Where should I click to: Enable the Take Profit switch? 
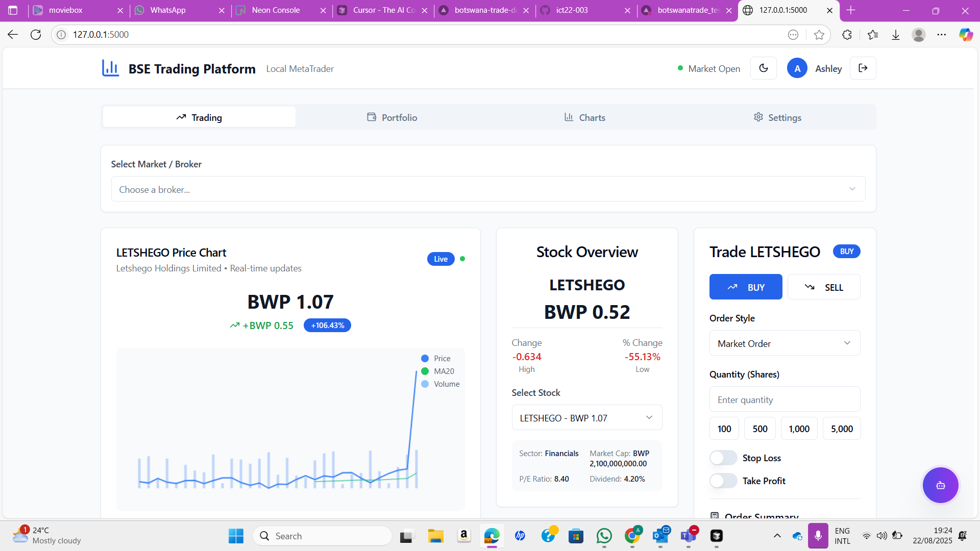pos(723,481)
